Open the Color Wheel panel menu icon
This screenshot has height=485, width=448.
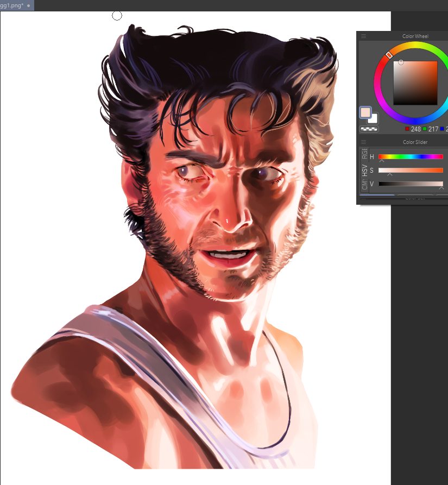pyautogui.click(x=364, y=36)
